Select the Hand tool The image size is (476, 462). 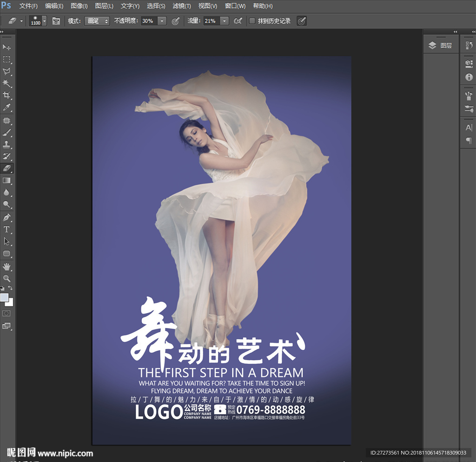coord(7,267)
